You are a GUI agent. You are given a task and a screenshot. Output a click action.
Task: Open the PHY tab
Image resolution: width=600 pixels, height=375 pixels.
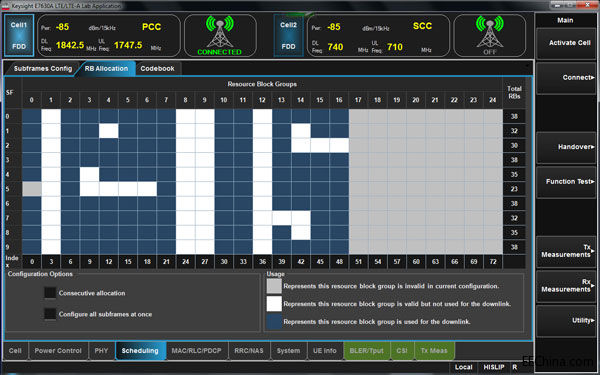click(x=101, y=351)
